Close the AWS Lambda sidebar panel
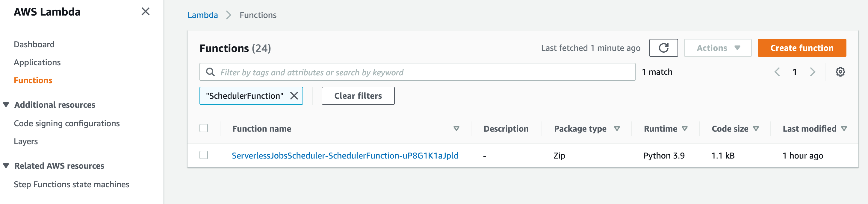 click(145, 11)
